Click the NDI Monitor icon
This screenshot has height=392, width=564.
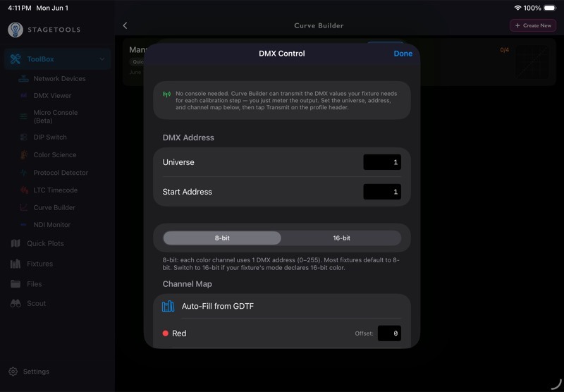(x=24, y=225)
